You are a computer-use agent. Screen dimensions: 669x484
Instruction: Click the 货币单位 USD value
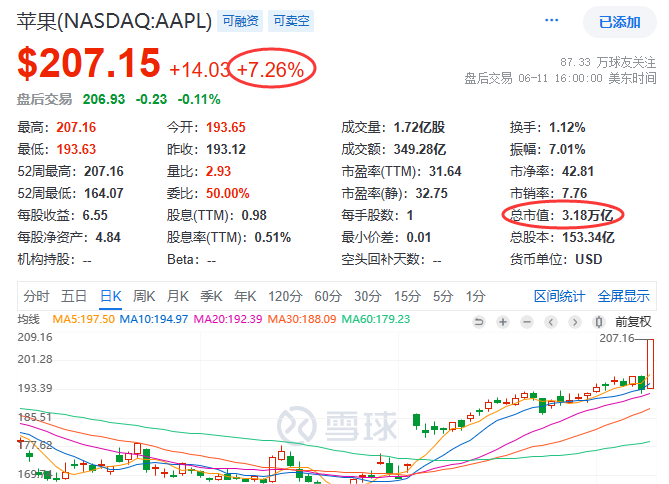[x=588, y=259]
